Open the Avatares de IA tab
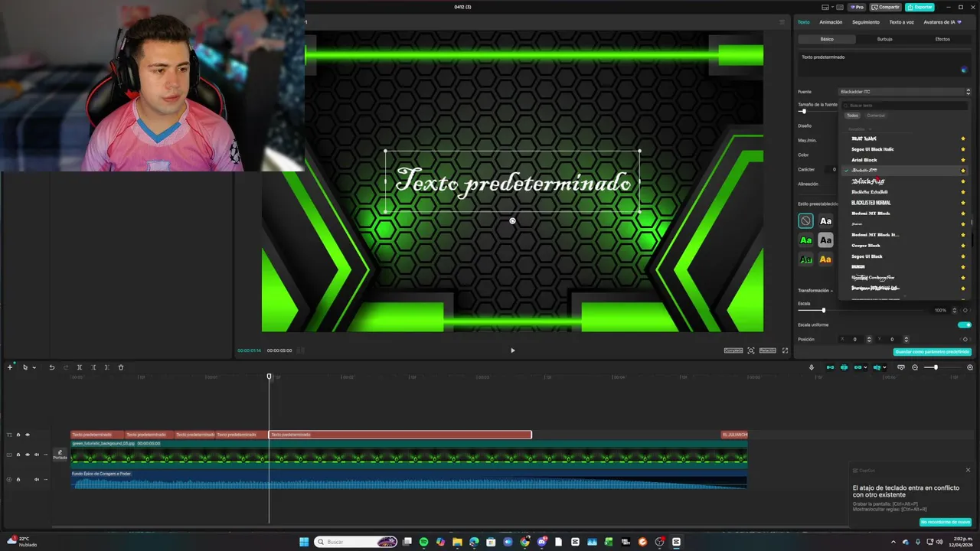This screenshot has height=551, width=980. point(942,22)
